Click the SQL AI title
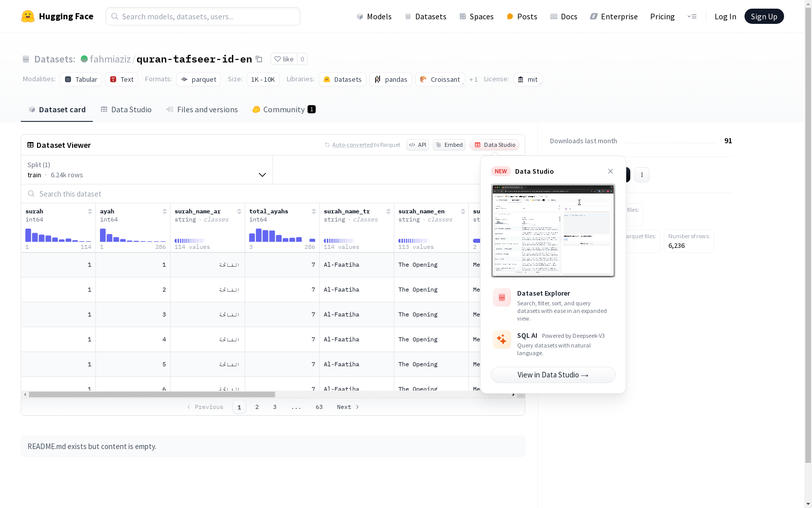812x508 pixels. coord(527,336)
